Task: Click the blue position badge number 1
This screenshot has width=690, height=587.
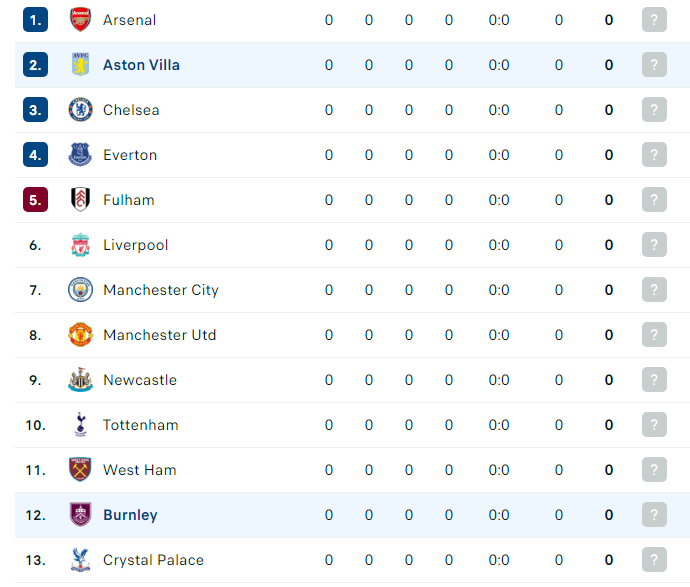Action: (x=36, y=20)
